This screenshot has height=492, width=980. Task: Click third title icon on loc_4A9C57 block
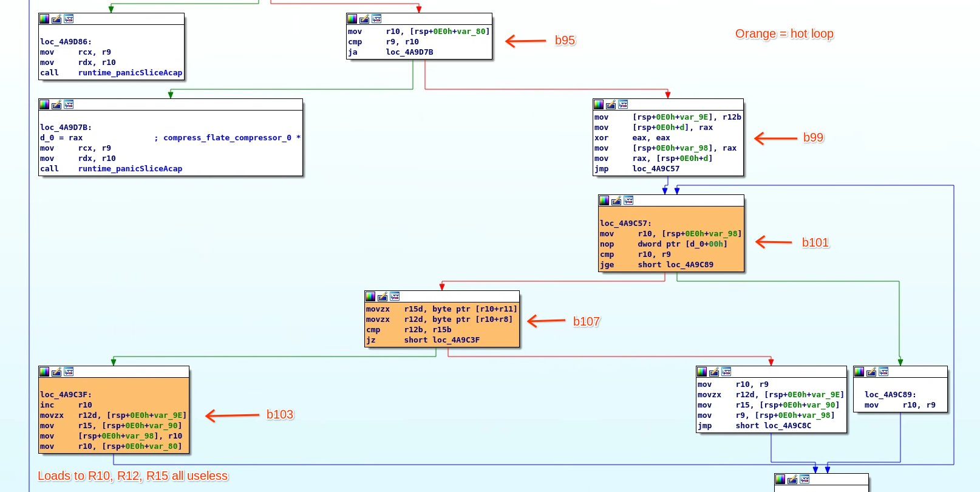(628, 200)
